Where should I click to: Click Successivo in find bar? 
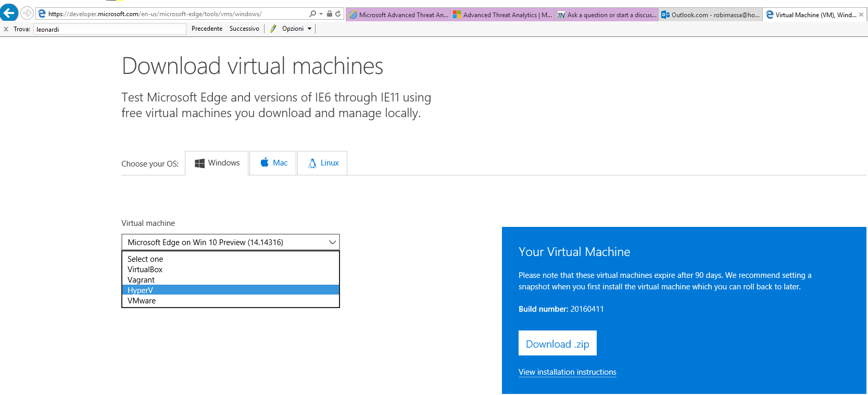244,29
